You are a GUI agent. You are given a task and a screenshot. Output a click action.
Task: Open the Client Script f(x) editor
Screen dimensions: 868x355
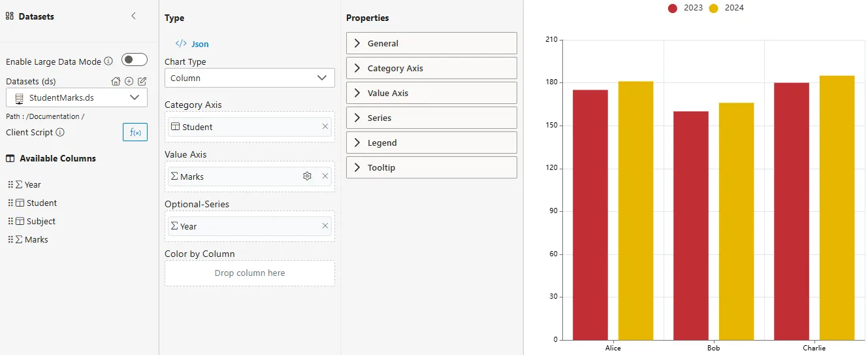pos(135,132)
